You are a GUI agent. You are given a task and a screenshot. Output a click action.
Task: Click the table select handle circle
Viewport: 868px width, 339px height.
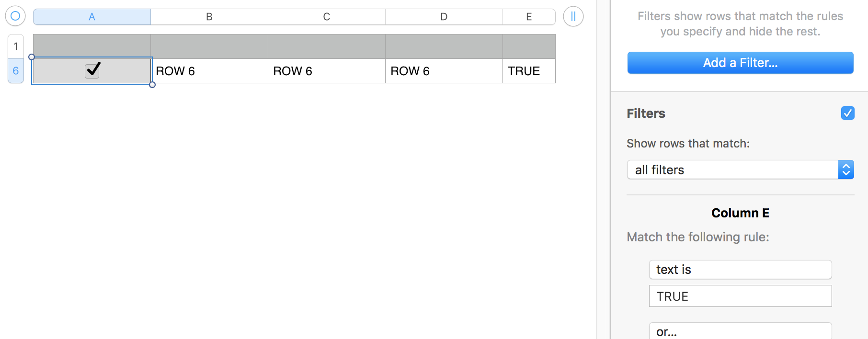[x=15, y=16]
